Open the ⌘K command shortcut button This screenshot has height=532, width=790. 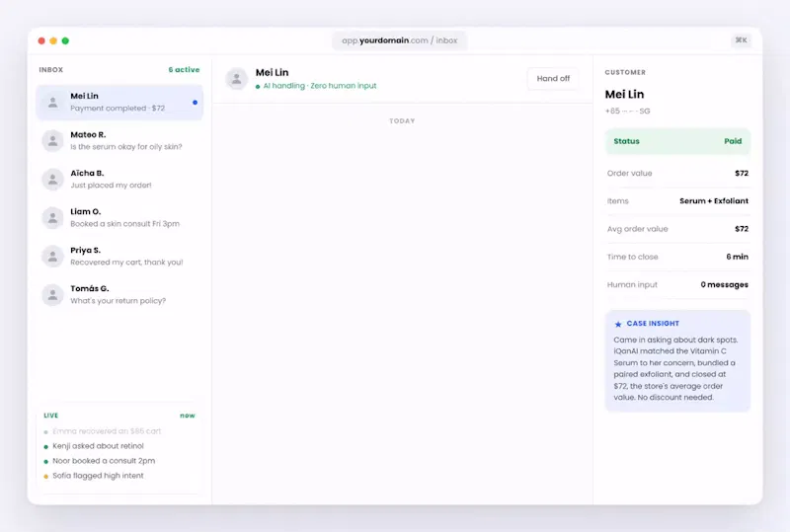[742, 40]
